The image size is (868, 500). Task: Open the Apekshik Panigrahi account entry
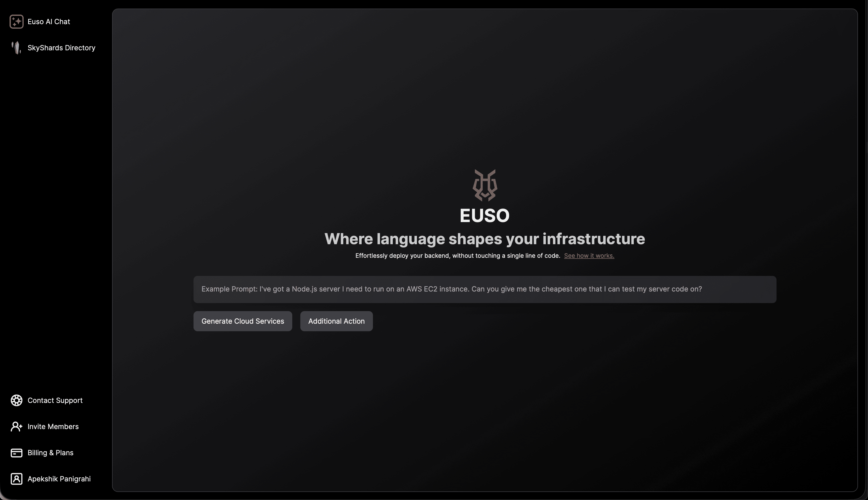coord(59,479)
